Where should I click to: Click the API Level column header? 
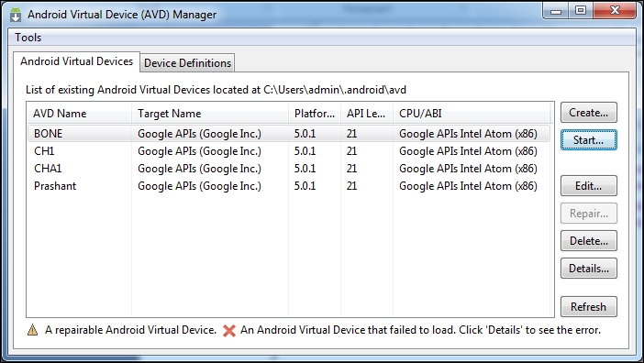click(x=367, y=114)
